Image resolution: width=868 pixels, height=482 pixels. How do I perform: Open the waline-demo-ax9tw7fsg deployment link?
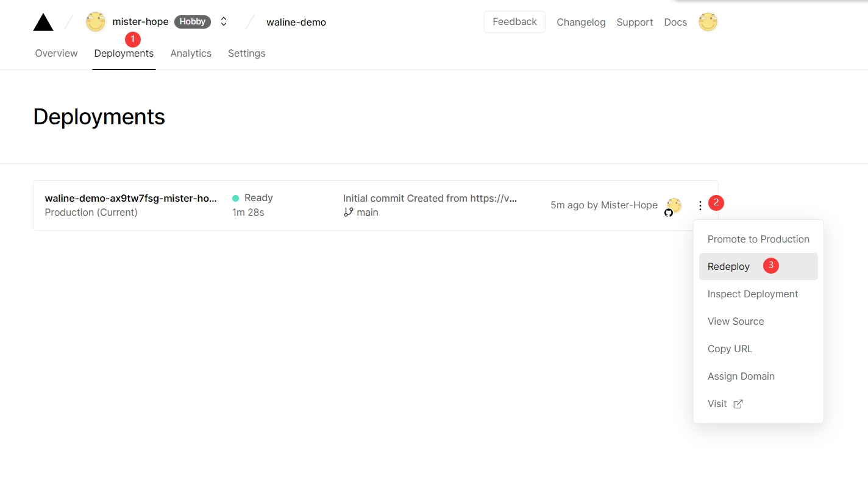pos(130,199)
